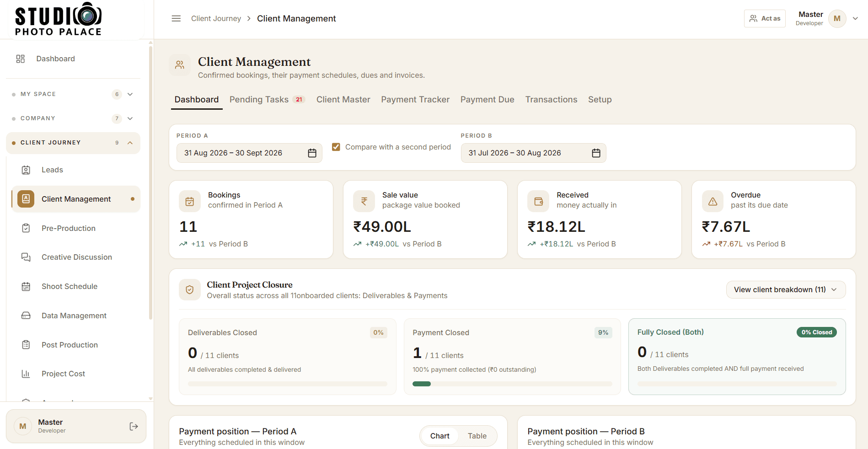The width and height of the screenshot is (868, 449).
Task: Click the Period B date range field
Action: [533, 153]
